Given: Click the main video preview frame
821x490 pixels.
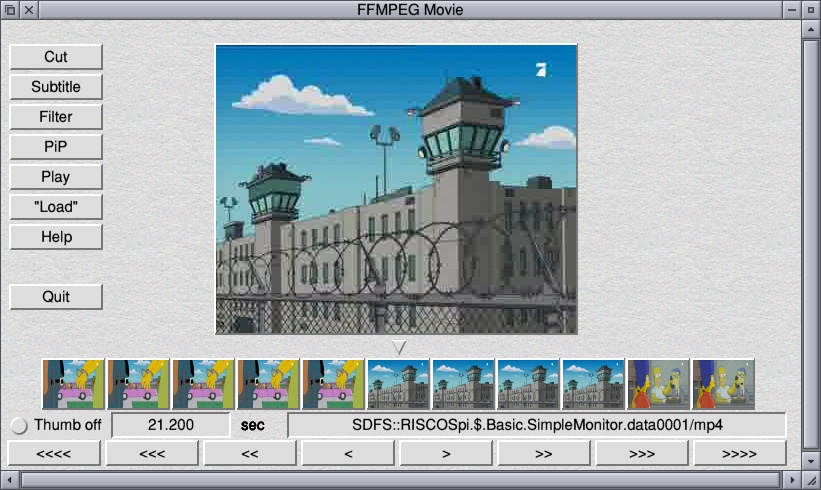Looking at the screenshot, I should coord(396,189).
